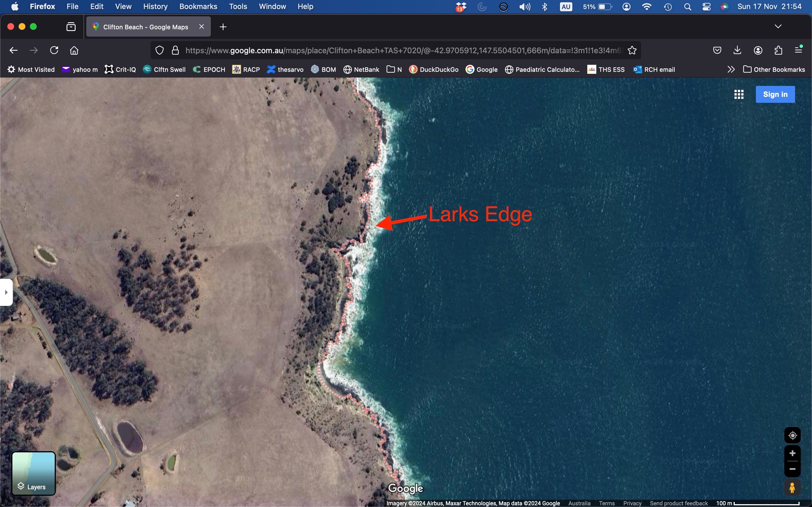The image size is (812, 507).
Task: Click the Street View pegman icon
Action: (793, 488)
